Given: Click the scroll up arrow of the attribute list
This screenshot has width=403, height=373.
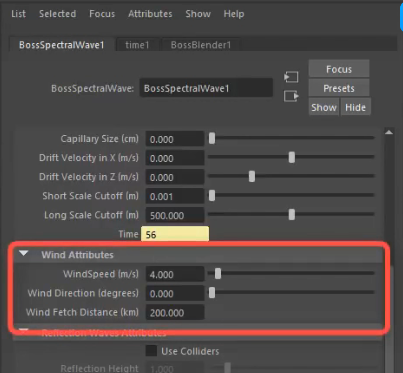Looking at the screenshot, I should (389, 133).
